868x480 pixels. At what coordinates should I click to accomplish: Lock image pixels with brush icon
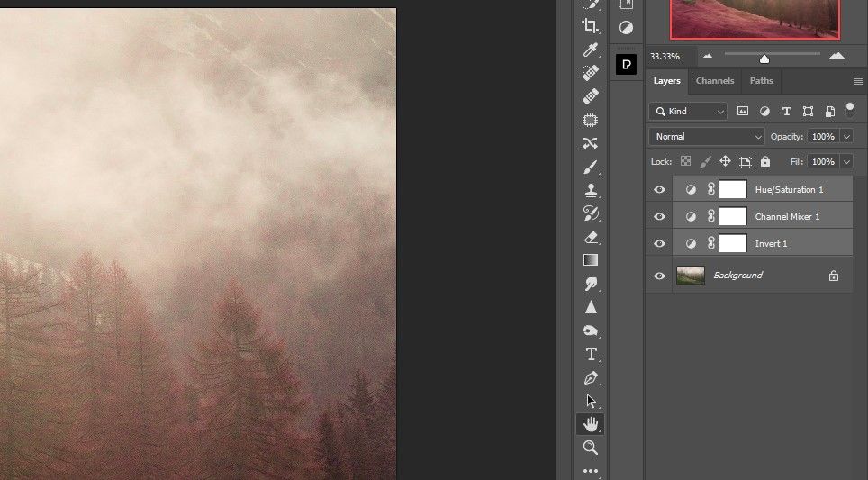(x=705, y=161)
